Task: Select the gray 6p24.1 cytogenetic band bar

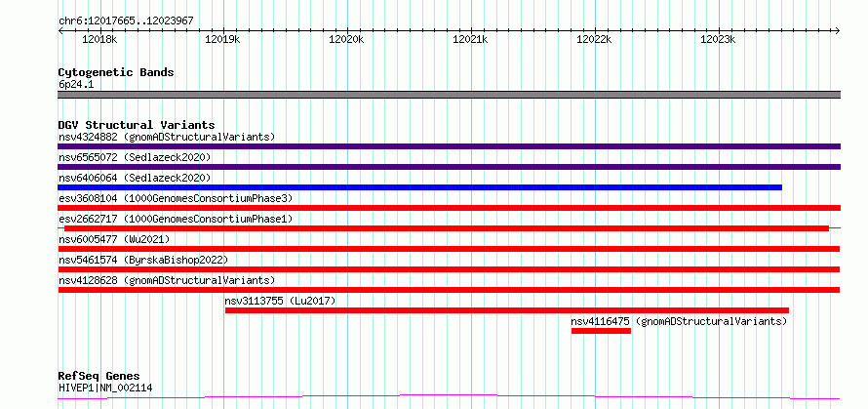Action: click(449, 95)
